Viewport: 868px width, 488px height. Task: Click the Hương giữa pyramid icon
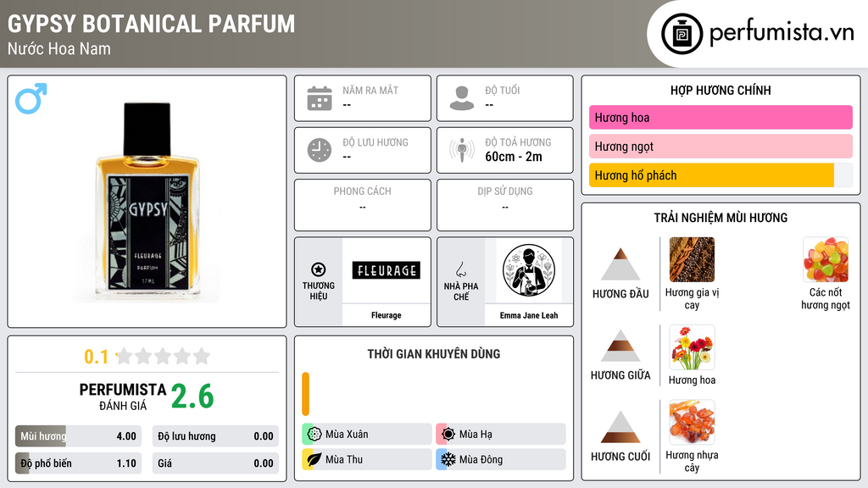(620, 346)
